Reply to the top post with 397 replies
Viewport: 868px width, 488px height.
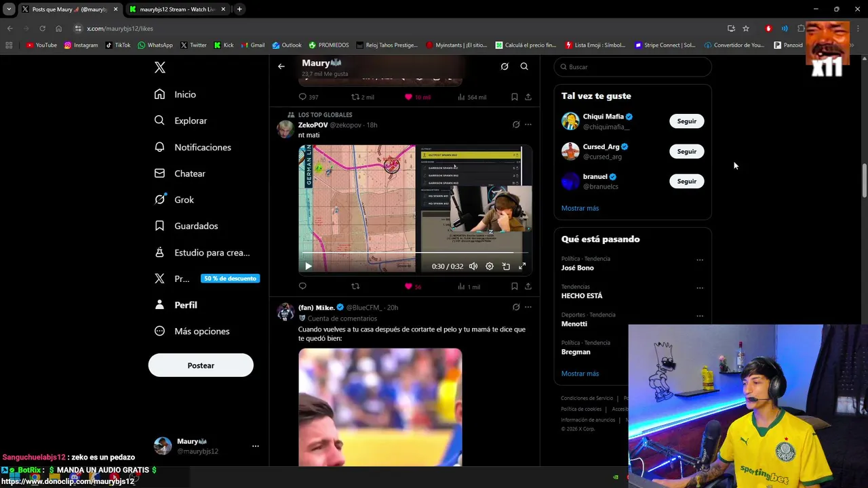click(309, 97)
